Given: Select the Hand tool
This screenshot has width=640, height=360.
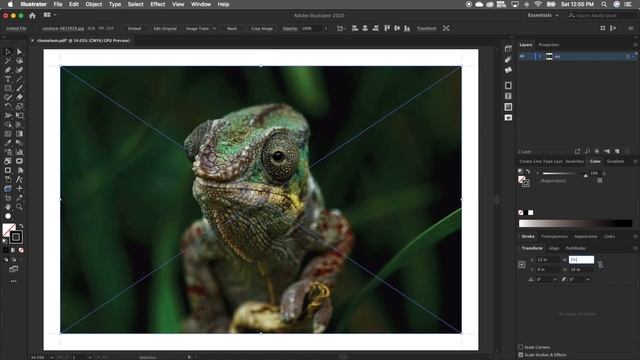Looking at the screenshot, I should coord(8,207).
